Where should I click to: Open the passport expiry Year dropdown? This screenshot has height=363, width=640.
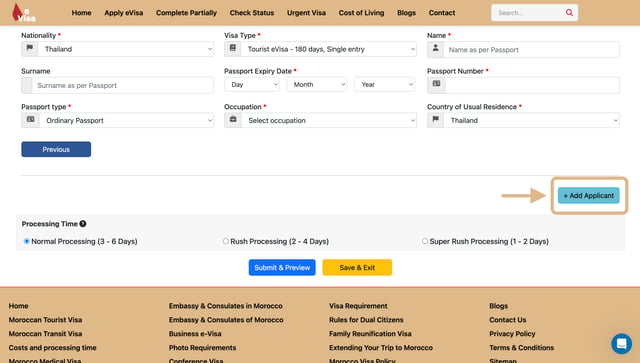coord(384,85)
